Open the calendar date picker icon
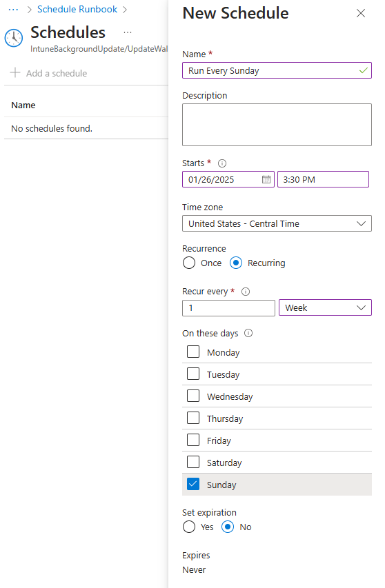 tap(266, 179)
